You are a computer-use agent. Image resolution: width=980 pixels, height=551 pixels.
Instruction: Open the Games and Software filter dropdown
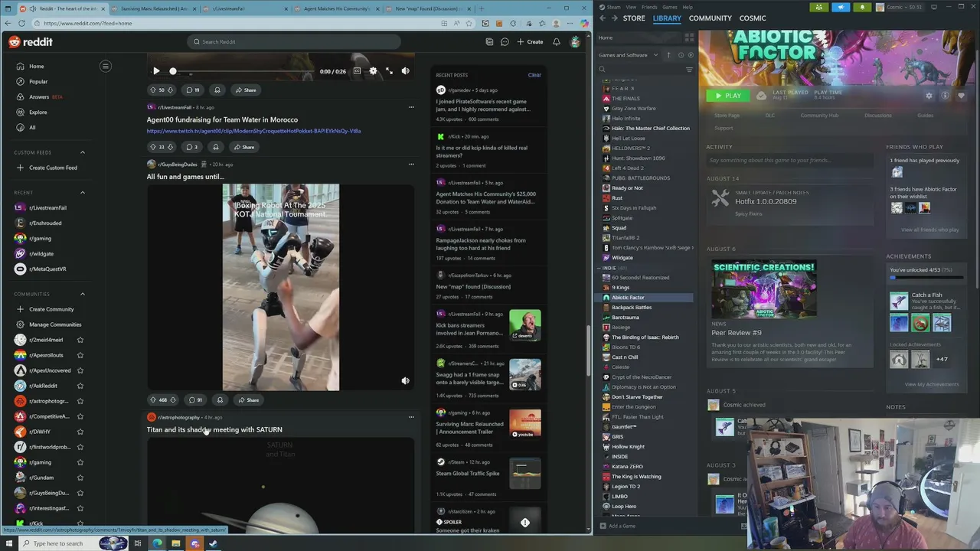point(629,55)
